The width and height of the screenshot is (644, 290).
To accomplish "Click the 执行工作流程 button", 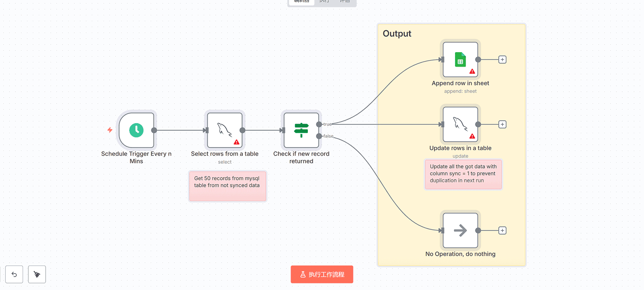I will pos(322,274).
